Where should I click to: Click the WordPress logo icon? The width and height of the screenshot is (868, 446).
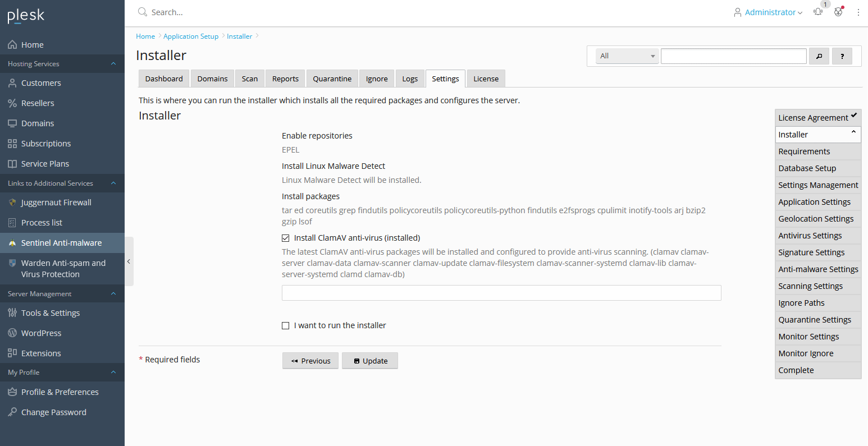pyautogui.click(x=12, y=333)
